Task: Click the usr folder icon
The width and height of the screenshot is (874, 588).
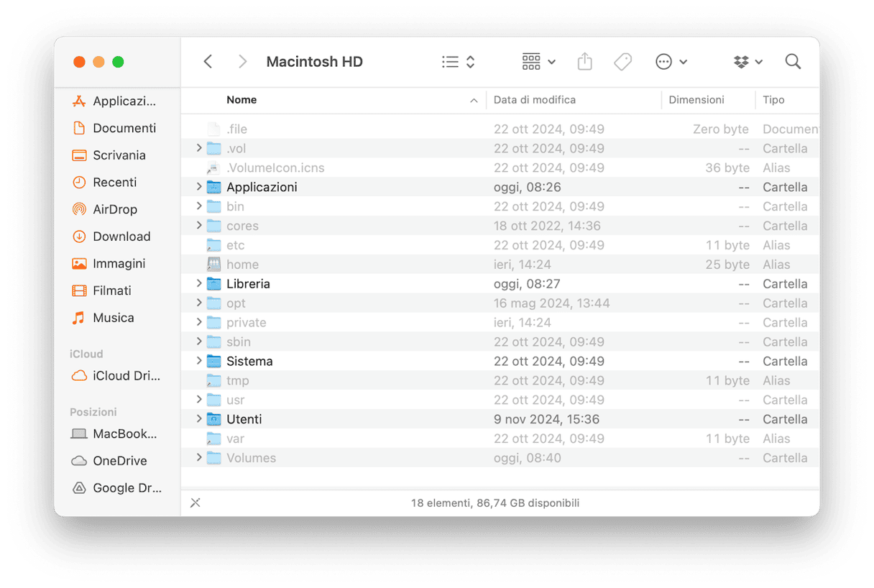Action: coord(213,400)
